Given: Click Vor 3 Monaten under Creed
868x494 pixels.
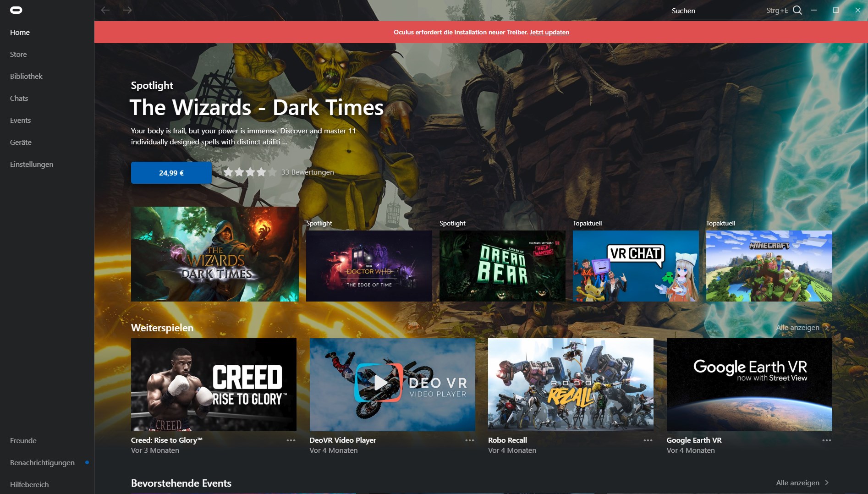Looking at the screenshot, I should (x=155, y=450).
